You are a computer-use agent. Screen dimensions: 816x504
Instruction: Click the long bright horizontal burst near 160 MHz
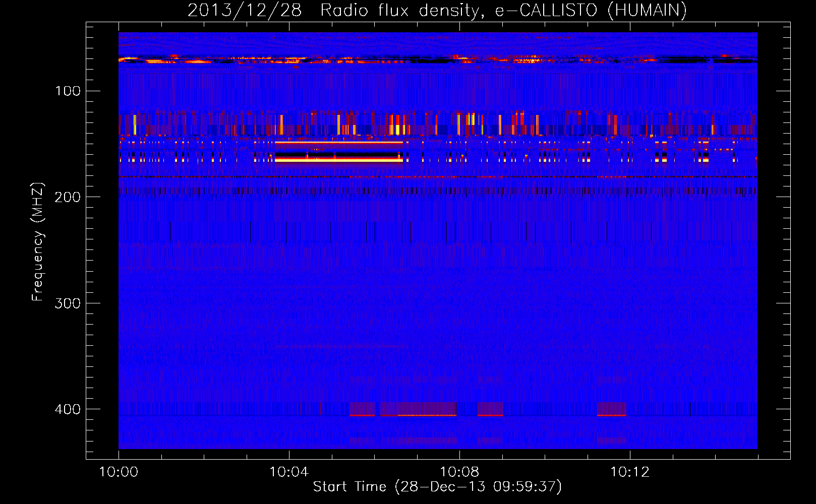click(x=339, y=159)
